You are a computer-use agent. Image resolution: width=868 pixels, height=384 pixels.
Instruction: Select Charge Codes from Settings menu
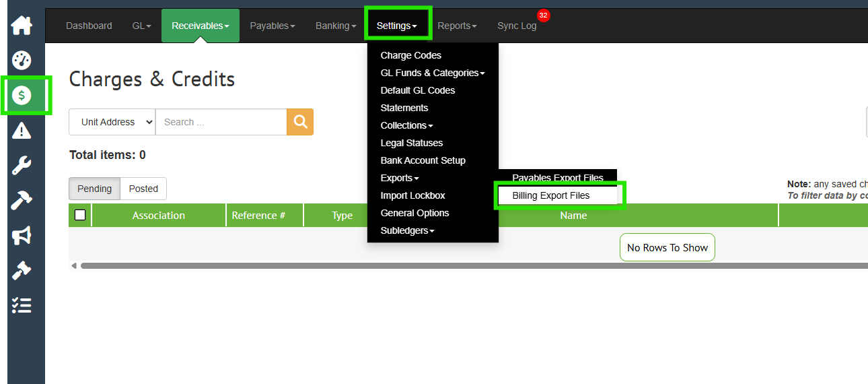point(410,55)
